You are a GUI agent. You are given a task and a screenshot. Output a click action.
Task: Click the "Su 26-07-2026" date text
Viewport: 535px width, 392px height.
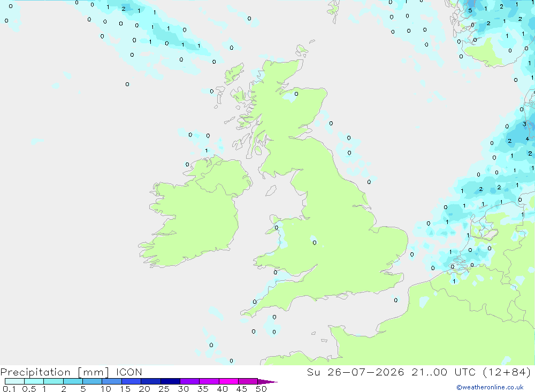pyautogui.click(x=355, y=372)
